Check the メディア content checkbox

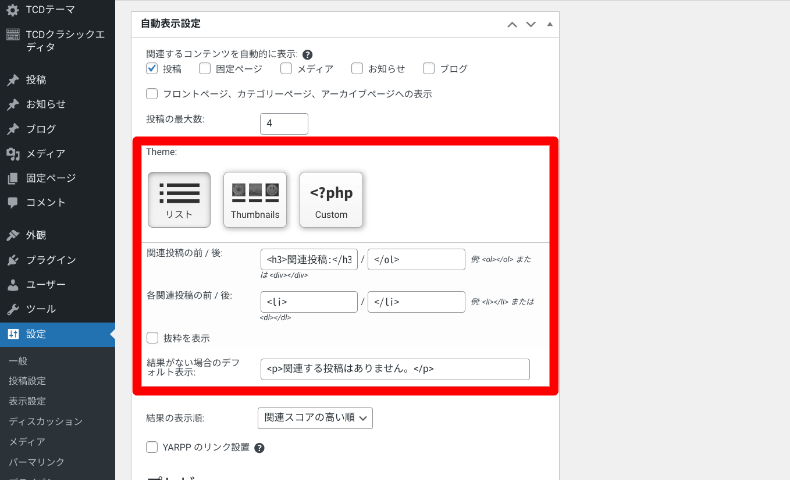pos(286,68)
